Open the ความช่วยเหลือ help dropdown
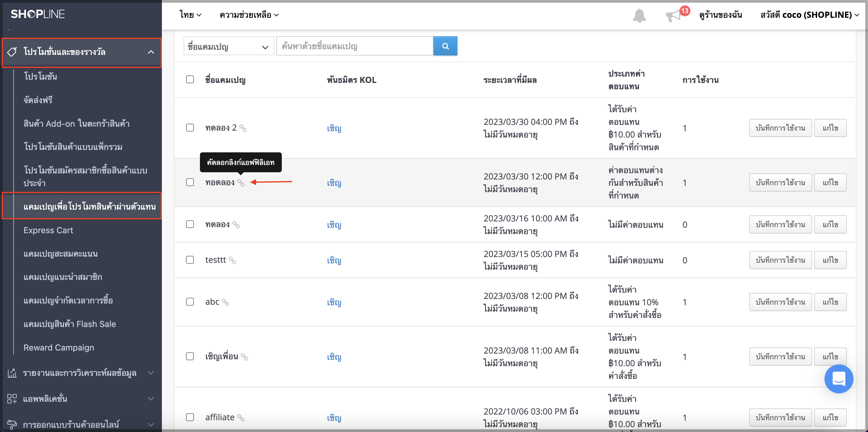Image resolution: width=868 pixels, height=432 pixels. 249,15
